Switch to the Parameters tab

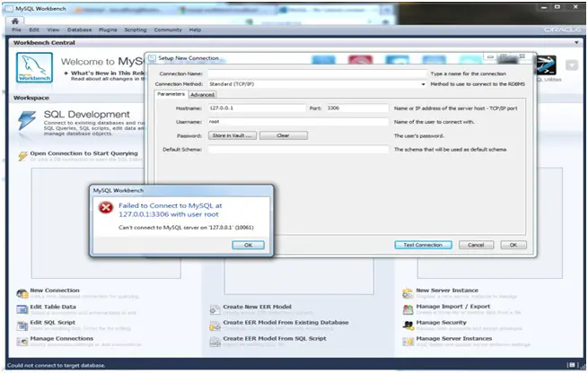[171, 94]
